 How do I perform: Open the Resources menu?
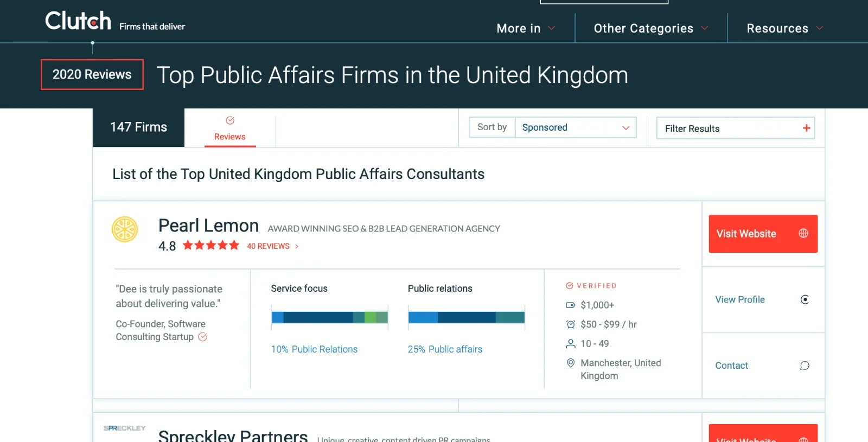pyautogui.click(x=785, y=28)
